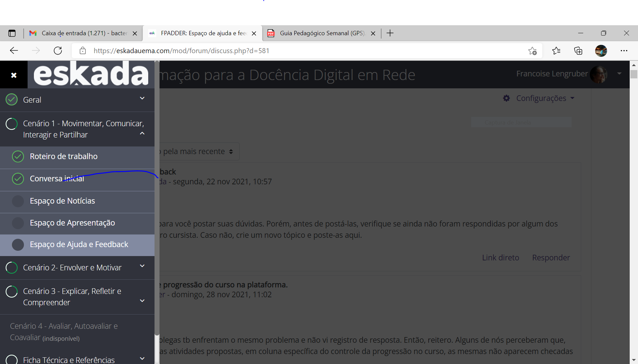This screenshot has height=364, width=638.
Task: Toggle Geral completion check circle
Action: tap(12, 99)
